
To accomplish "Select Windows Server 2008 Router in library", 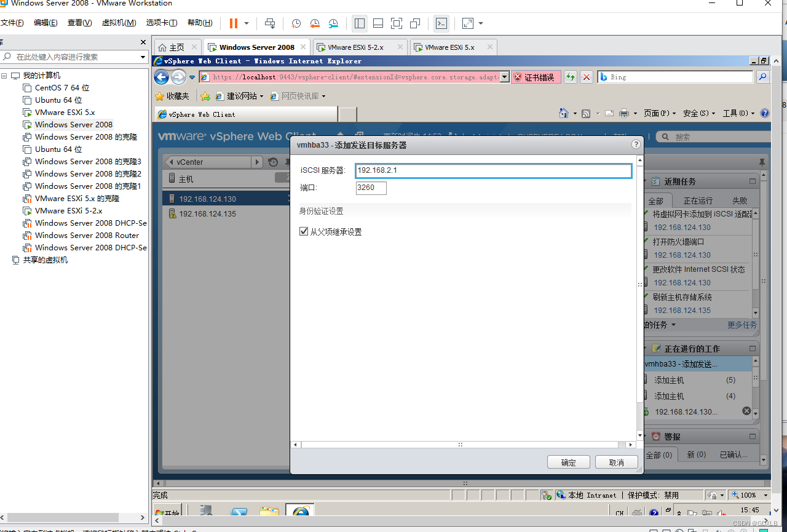I will pyautogui.click(x=87, y=236).
